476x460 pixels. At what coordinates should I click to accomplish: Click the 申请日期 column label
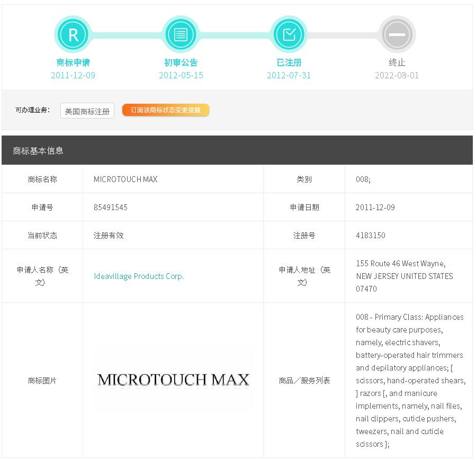tap(304, 208)
